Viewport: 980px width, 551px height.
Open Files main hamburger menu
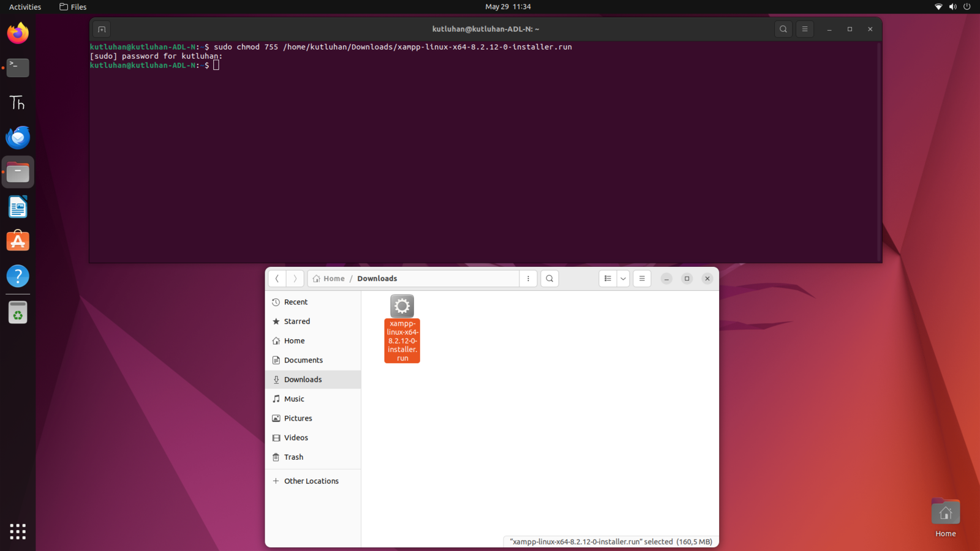[x=642, y=279]
